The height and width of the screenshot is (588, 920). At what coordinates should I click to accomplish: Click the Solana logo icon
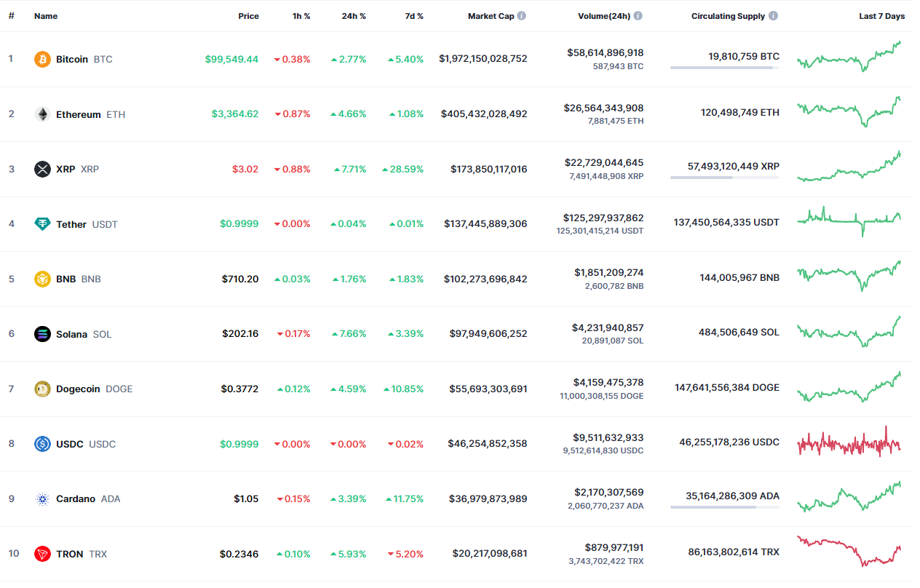pos(43,334)
